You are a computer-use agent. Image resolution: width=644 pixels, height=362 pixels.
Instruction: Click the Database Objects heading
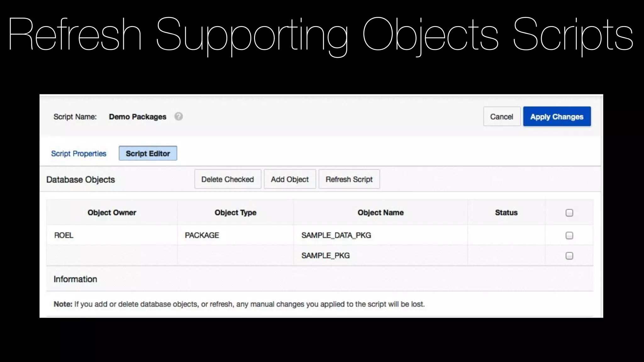click(x=80, y=179)
